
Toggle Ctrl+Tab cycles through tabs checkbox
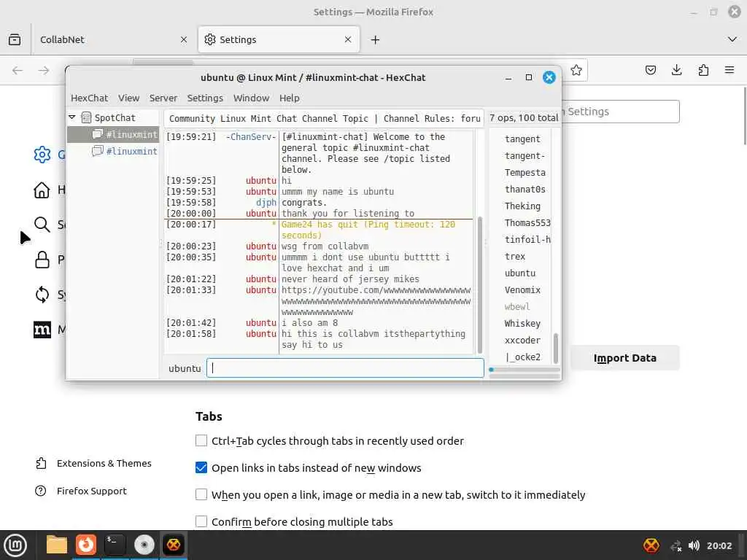pyautogui.click(x=201, y=440)
